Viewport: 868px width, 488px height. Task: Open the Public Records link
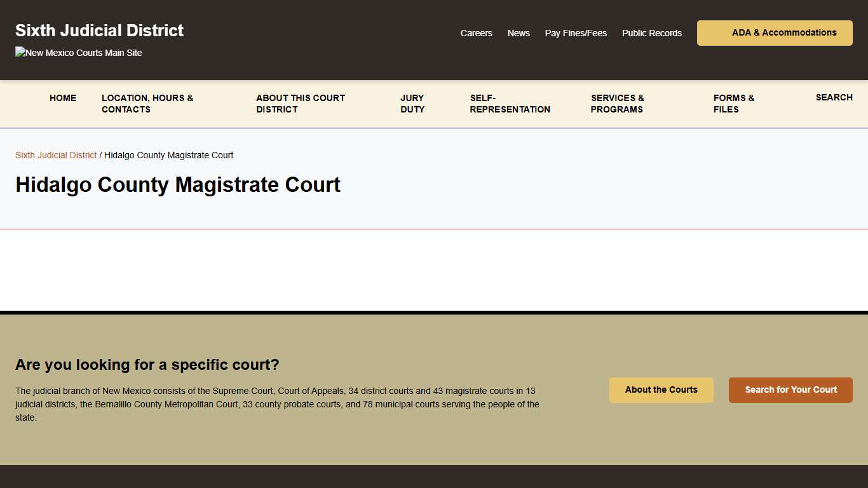pos(651,33)
